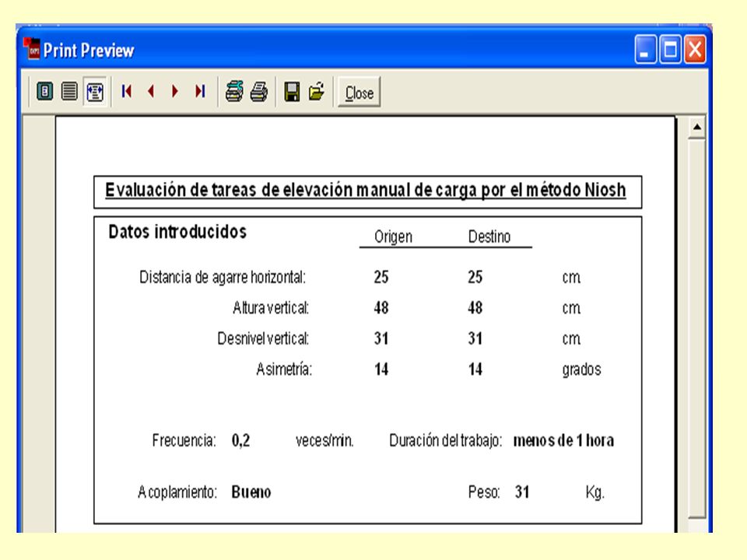Click the Close button in toolbar
Screen dimensions: 747x560
click(359, 93)
